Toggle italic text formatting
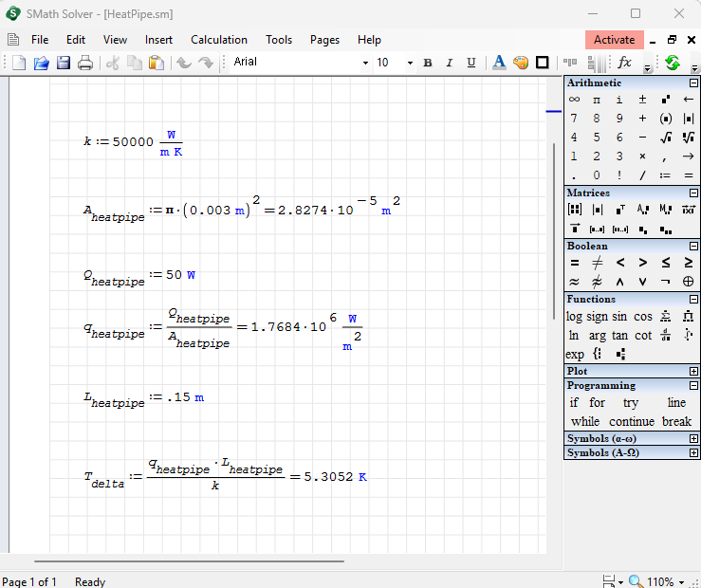Viewport: 701px width, 588px height. (450, 63)
